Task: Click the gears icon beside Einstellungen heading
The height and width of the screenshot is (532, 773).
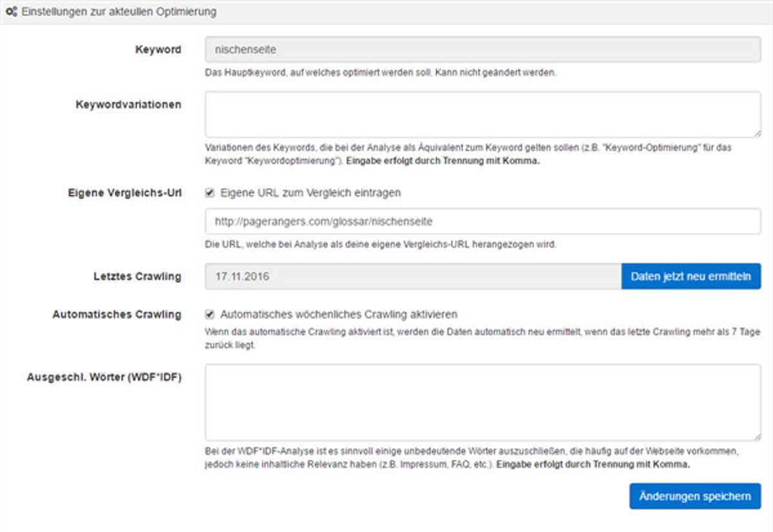Action: pyautogui.click(x=11, y=12)
